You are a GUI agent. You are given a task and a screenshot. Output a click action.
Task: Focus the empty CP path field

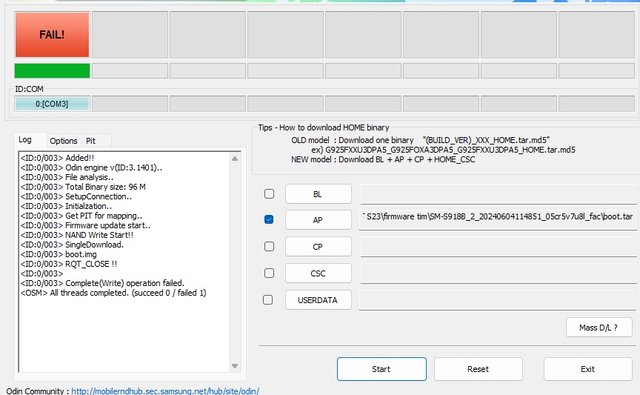[498, 246]
